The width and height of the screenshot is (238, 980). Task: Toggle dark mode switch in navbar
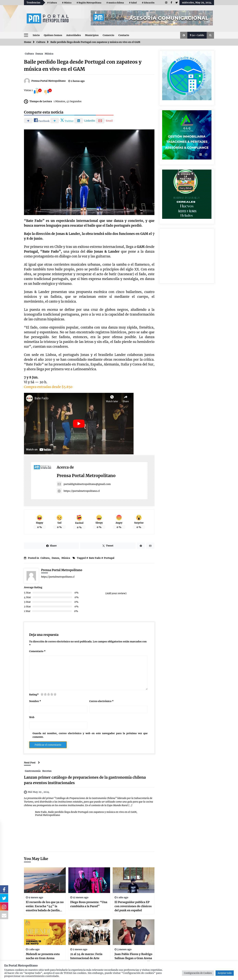[184, 35]
